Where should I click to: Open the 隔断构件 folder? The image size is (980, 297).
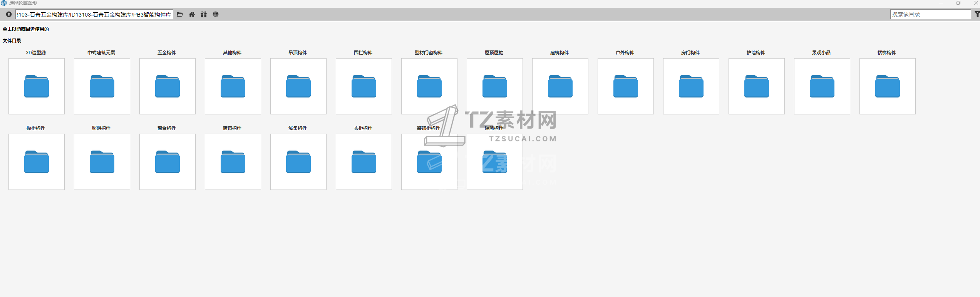point(495,162)
